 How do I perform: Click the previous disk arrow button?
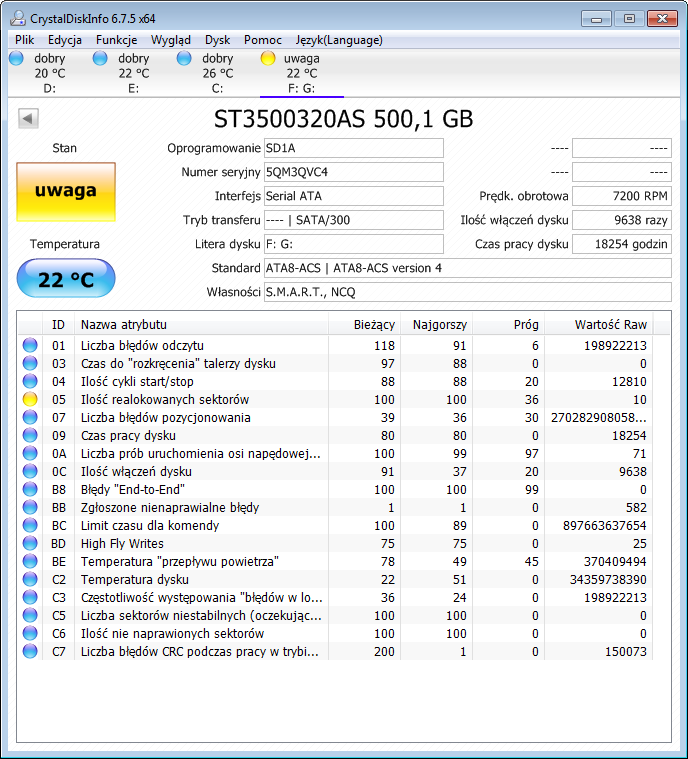(28, 118)
